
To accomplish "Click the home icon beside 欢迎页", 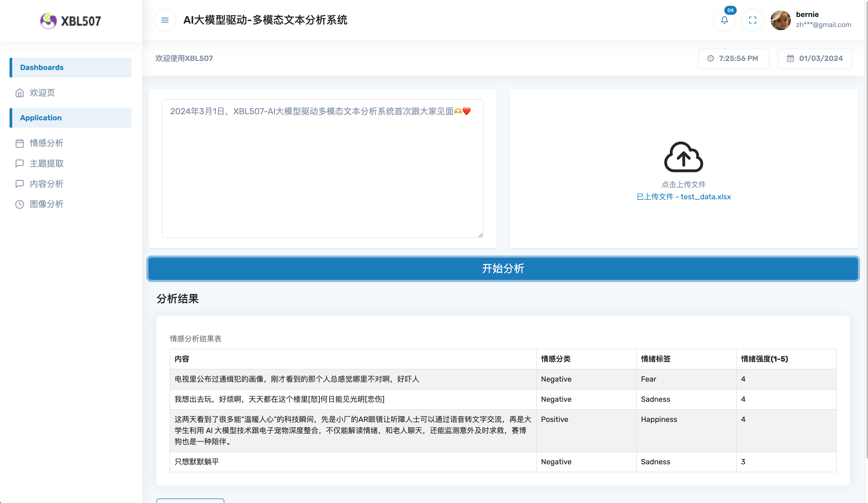I will click(x=20, y=93).
